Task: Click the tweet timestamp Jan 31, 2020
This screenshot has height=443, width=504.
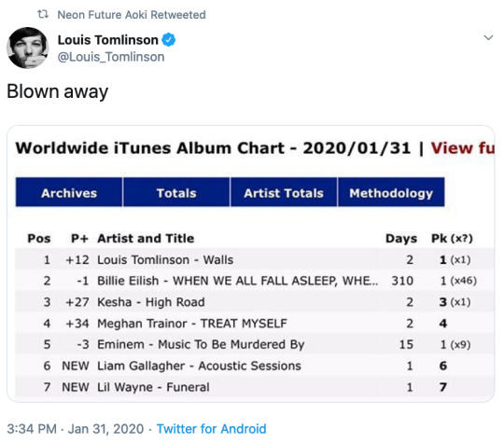Action: tap(105, 429)
